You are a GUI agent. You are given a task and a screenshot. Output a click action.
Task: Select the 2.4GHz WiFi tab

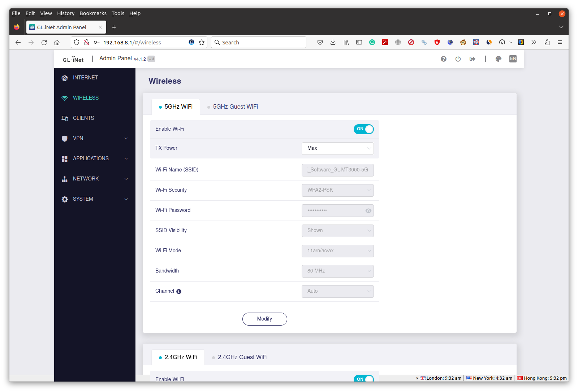[x=178, y=357]
